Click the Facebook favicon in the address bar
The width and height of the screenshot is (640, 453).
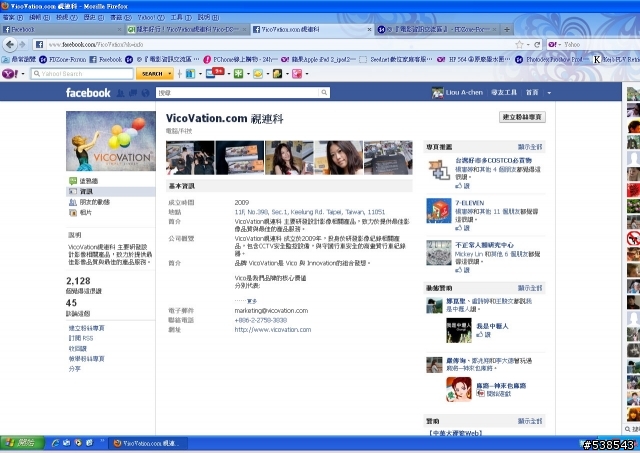(x=39, y=44)
